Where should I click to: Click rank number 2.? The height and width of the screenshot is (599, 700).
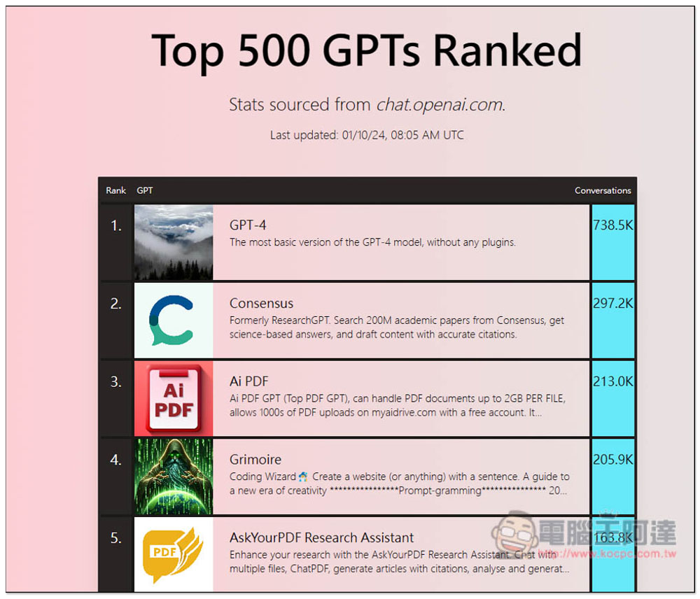(116, 304)
